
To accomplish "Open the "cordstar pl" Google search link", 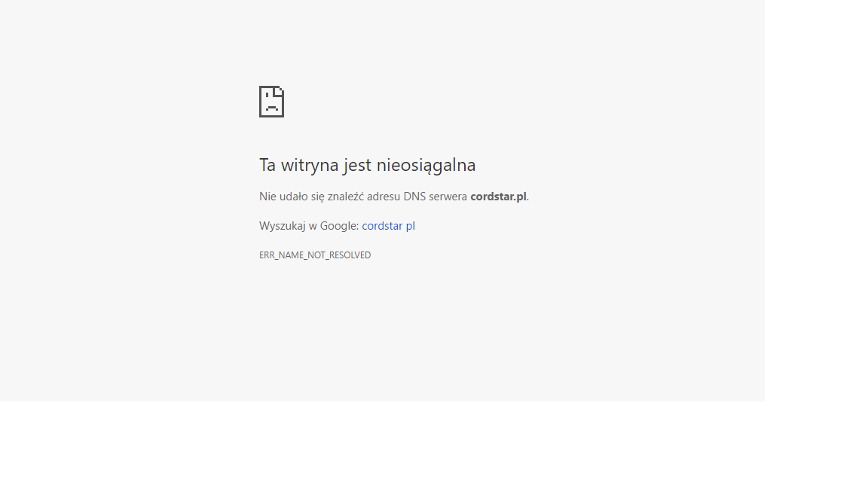I will [x=388, y=226].
